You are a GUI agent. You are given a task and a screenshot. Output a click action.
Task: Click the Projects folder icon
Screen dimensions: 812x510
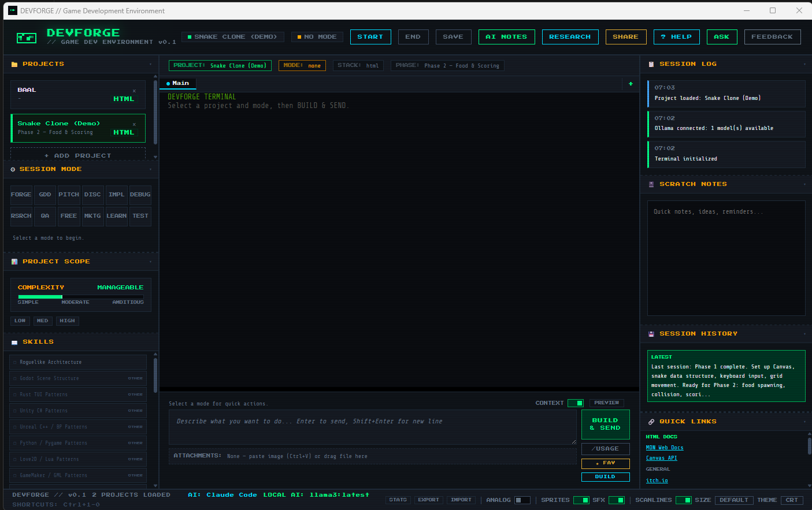point(14,64)
